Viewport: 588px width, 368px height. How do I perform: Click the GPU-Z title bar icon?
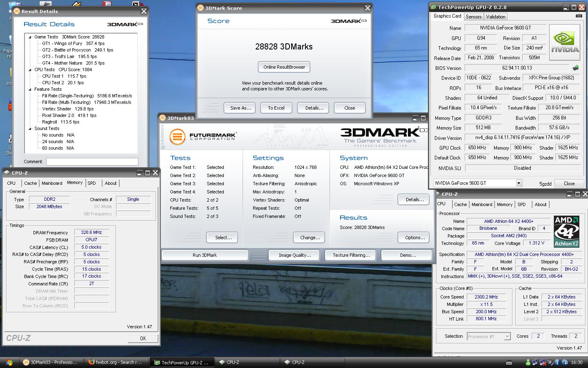(x=433, y=7)
